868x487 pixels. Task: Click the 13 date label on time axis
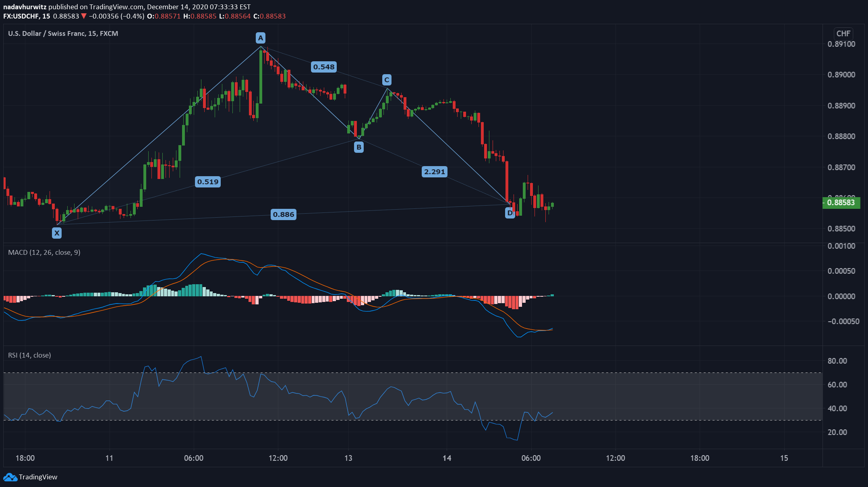pyautogui.click(x=348, y=458)
